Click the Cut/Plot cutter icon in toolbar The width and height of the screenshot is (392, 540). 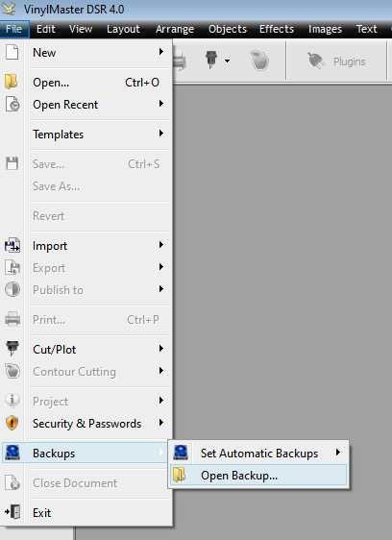pyautogui.click(x=211, y=60)
